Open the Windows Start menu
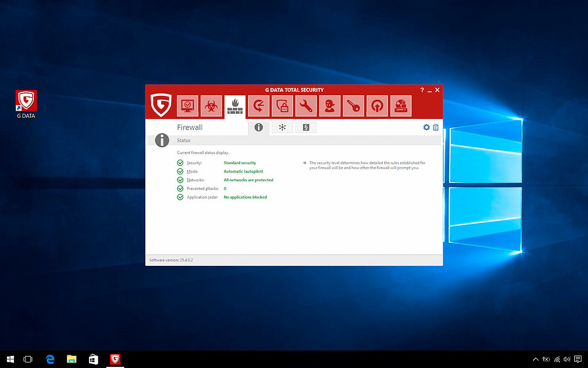This screenshot has height=368, width=588. 10,359
